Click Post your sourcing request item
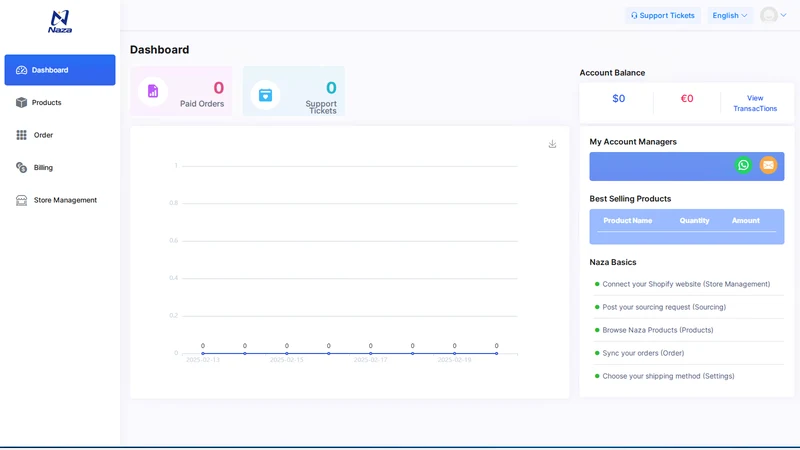Image resolution: width=800 pixels, height=450 pixels. coord(664,307)
